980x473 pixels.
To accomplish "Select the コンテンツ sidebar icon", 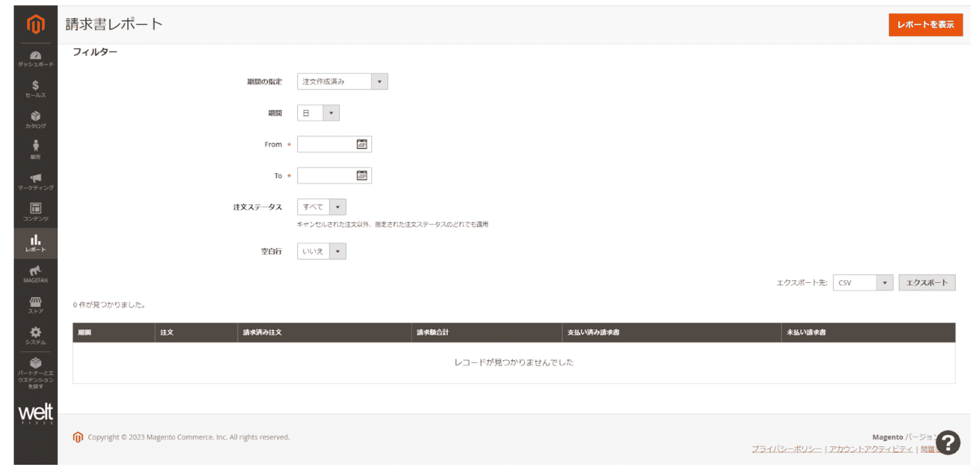I will click(x=36, y=211).
